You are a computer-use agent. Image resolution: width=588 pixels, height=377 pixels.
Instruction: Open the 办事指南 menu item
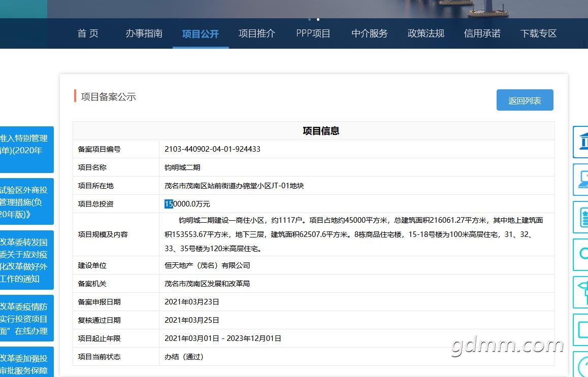tap(144, 33)
